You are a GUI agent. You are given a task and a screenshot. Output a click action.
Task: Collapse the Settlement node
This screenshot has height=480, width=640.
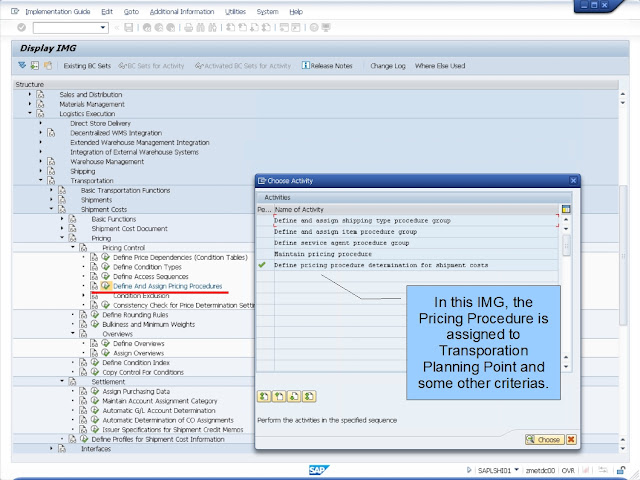[x=62, y=382]
